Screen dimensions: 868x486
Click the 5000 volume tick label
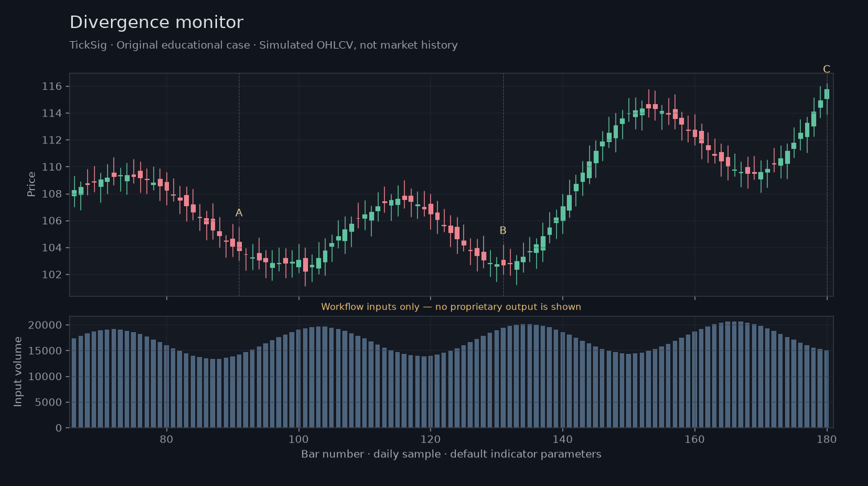point(48,403)
